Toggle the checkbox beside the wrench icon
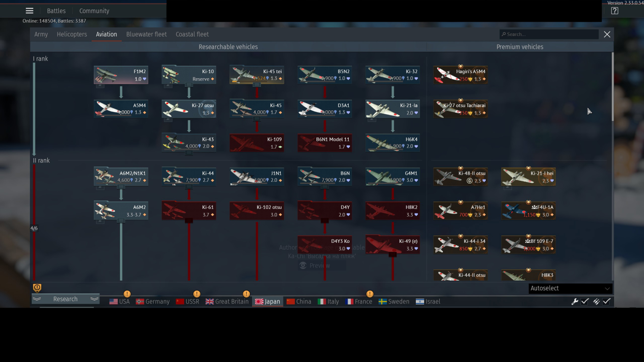The height and width of the screenshot is (362, 644). (x=585, y=302)
